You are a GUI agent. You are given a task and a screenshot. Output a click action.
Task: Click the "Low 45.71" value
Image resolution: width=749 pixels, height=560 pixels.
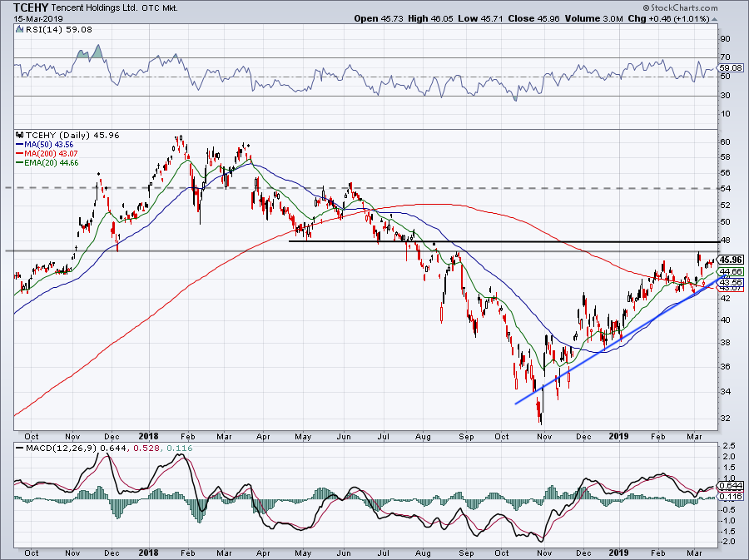point(479,18)
